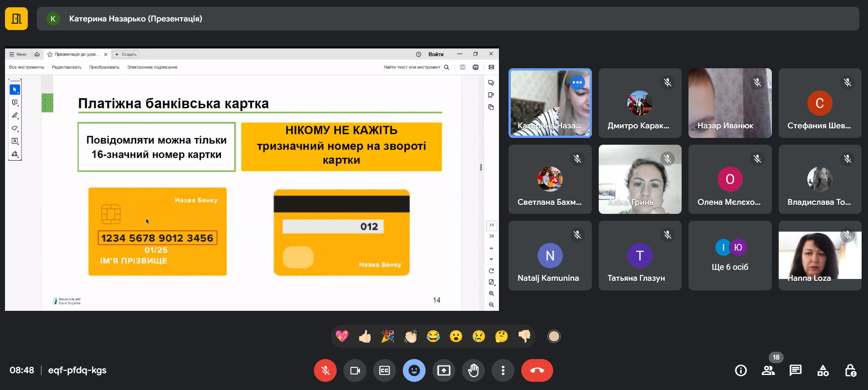Open the activities panel

tap(823, 370)
